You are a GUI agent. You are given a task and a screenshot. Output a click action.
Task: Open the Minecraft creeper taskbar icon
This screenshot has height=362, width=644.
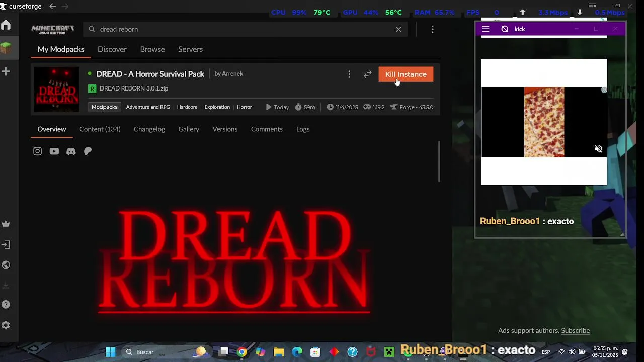pyautogui.click(x=389, y=352)
